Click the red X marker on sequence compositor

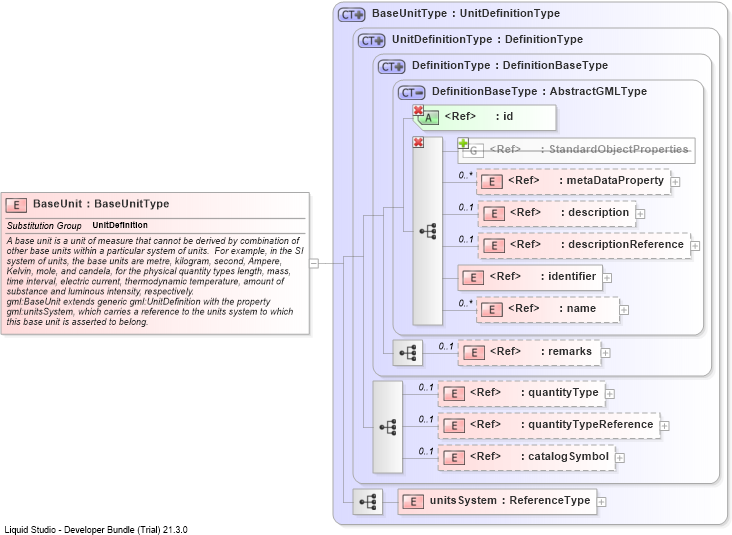(418, 142)
